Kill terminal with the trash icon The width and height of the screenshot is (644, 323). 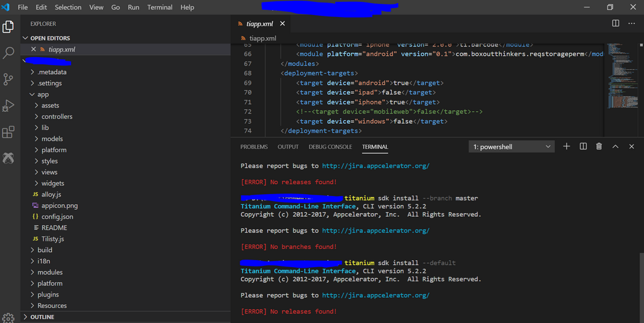point(599,146)
